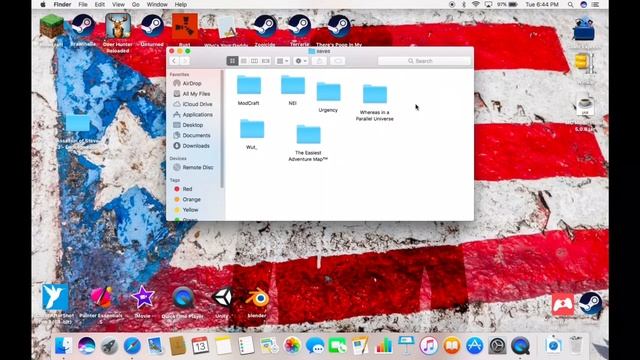The width and height of the screenshot is (640, 360).
Task: Open iTunes from the Dock
Action: (429, 346)
